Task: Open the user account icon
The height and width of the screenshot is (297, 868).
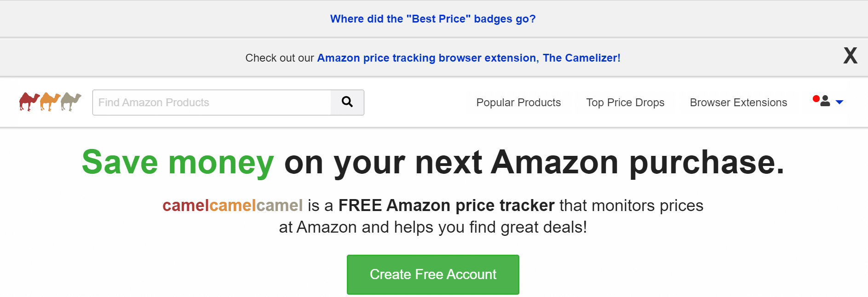Action: [x=825, y=101]
